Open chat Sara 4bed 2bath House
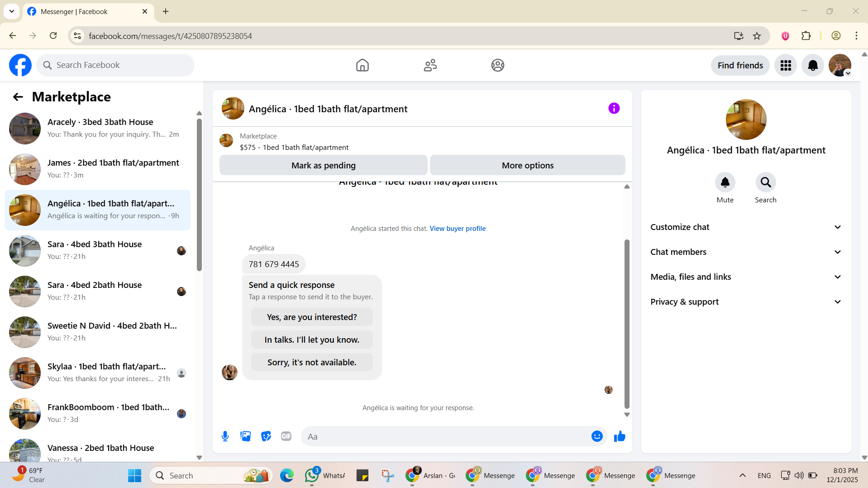The width and height of the screenshot is (868, 488). pyautogui.click(x=97, y=292)
